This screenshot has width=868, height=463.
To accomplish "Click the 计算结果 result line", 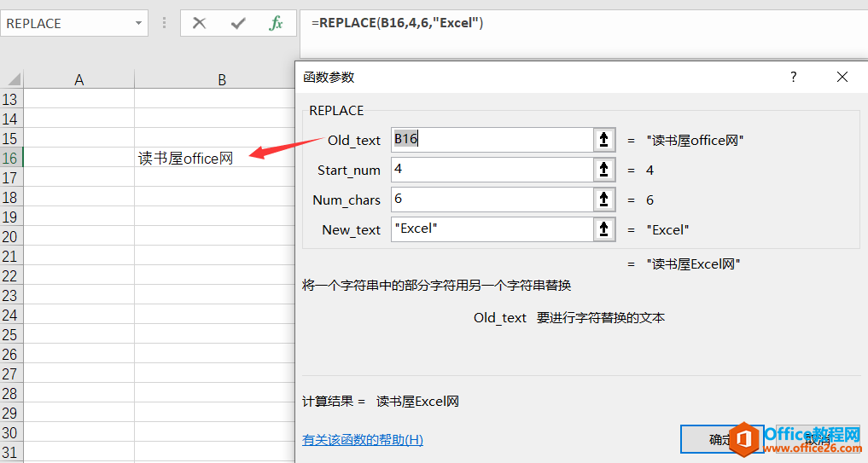I will pos(381,401).
